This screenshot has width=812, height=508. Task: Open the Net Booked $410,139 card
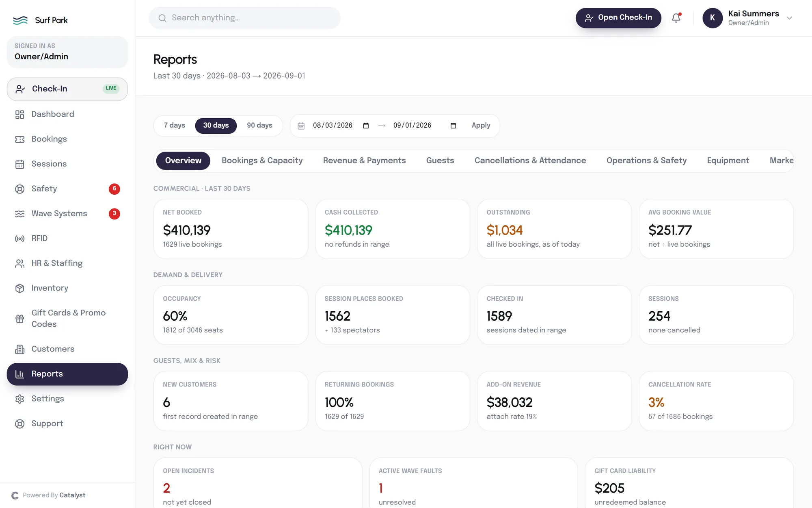tap(231, 229)
